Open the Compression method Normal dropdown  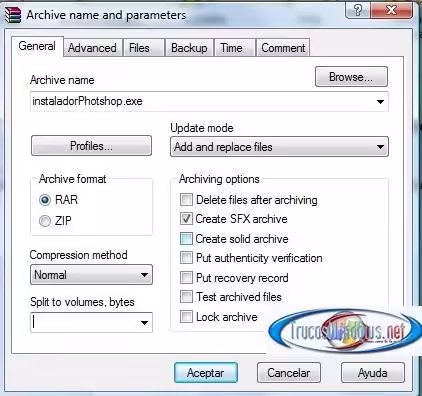tap(91, 275)
